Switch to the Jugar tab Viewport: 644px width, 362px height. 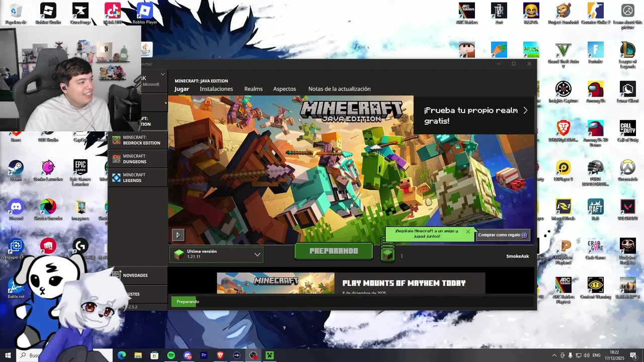click(x=182, y=89)
